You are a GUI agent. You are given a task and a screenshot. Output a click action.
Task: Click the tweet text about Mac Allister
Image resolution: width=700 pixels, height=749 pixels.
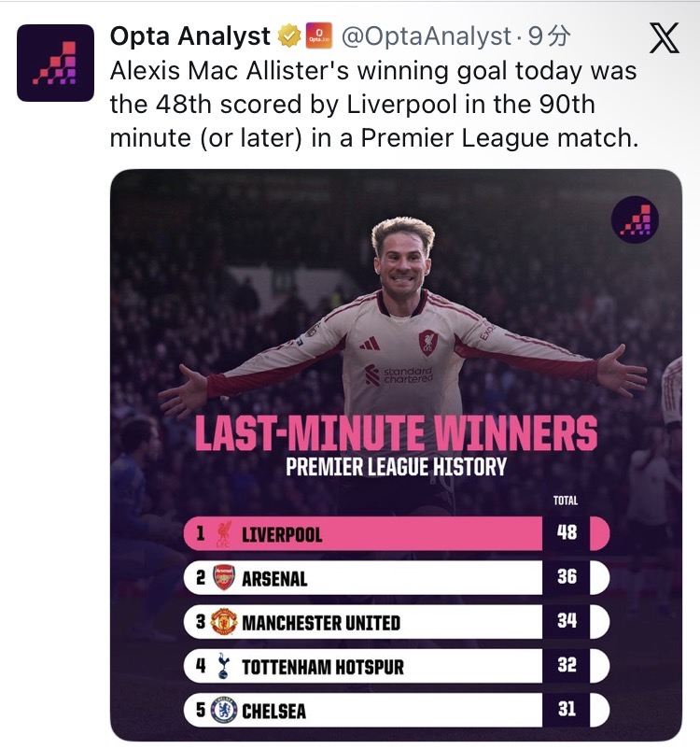pyautogui.click(x=373, y=105)
